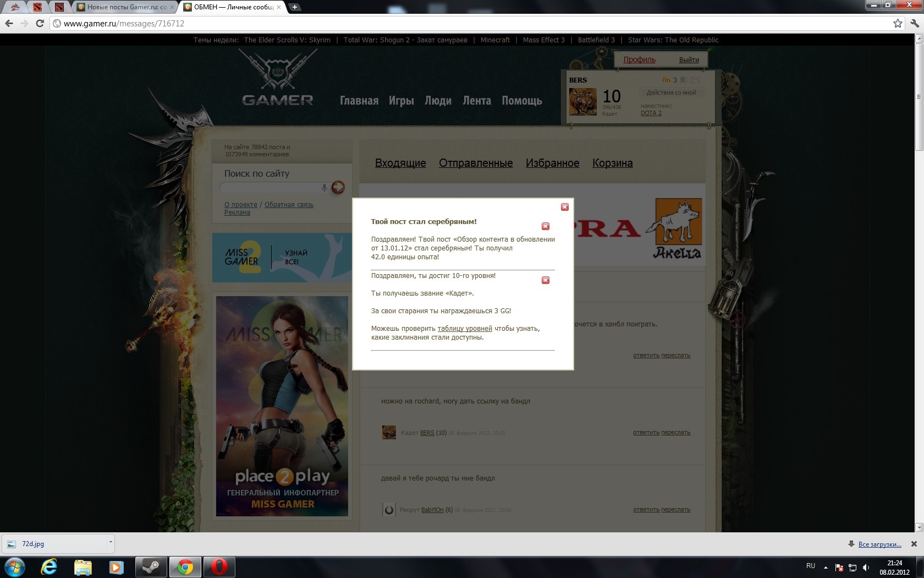This screenshot has width=924, height=578.
Task: Open the Minecraft weekly topic
Action: coord(495,40)
